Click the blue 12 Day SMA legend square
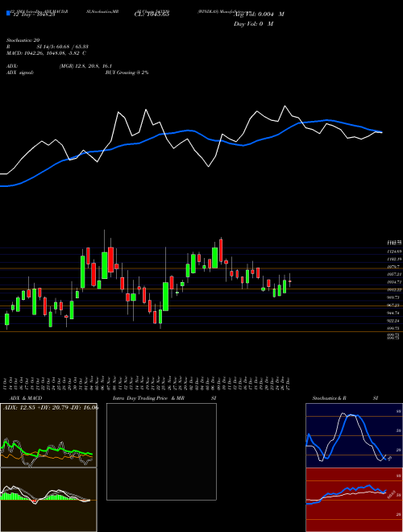403x532 pixels. pos(8,13)
